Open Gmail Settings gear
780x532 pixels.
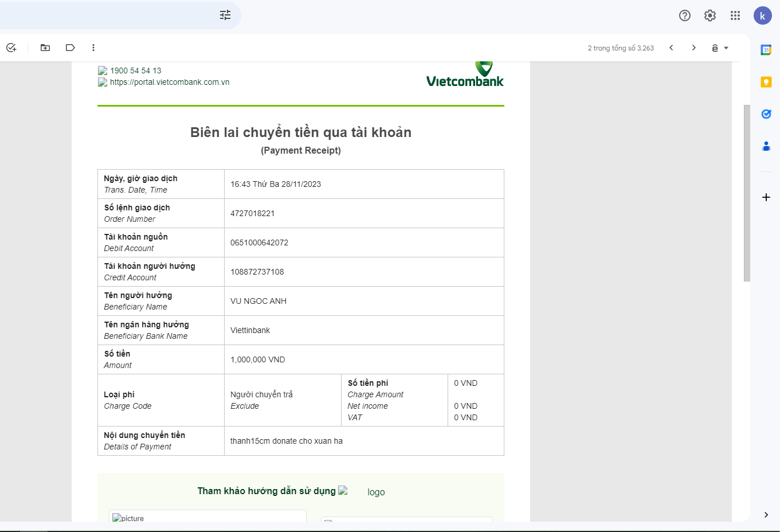pyautogui.click(x=710, y=15)
